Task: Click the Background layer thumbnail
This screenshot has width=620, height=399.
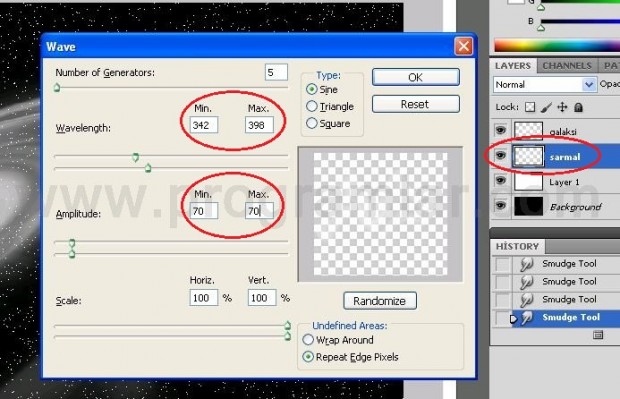Action: pyautogui.click(x=528, y=206)
